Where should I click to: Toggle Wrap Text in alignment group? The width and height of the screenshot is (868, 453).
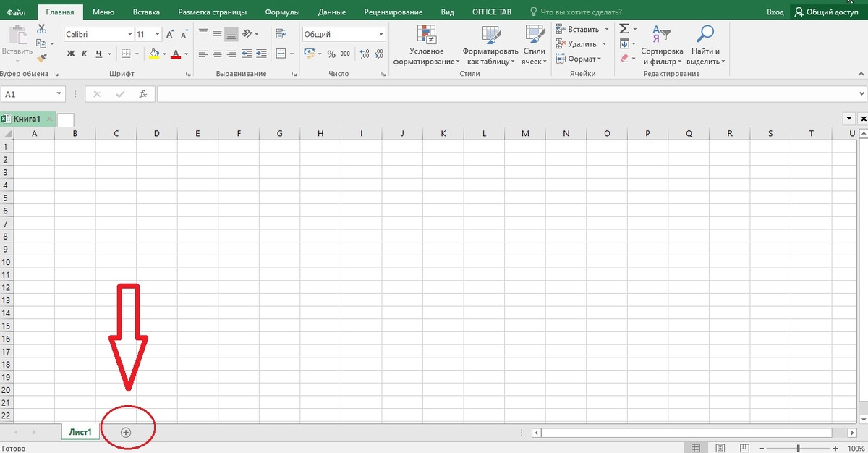(x=281, y=34)
